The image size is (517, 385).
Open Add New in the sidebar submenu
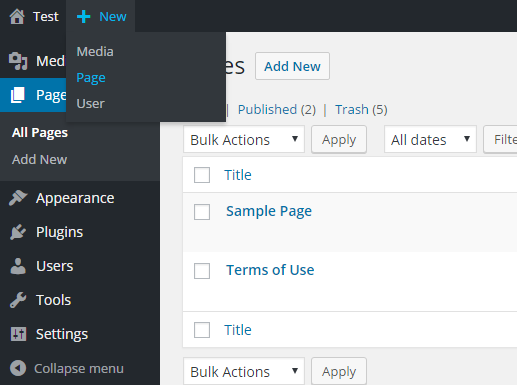(39, 160)
